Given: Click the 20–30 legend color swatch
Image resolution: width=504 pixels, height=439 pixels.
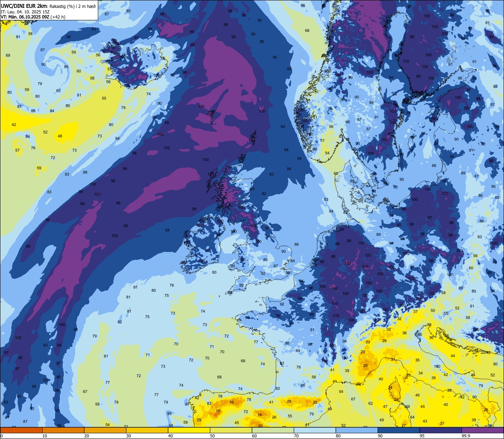Looking at the screenshot, I should click(105, 430).
